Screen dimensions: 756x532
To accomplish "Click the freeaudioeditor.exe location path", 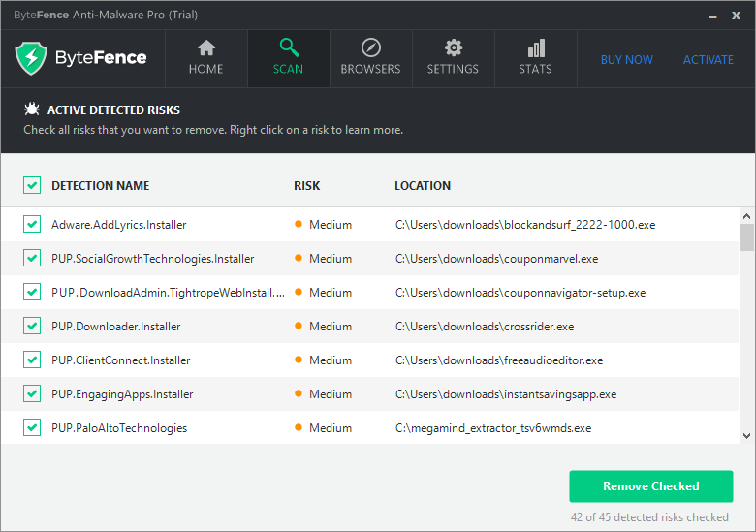I will click(x=499, y=360).
